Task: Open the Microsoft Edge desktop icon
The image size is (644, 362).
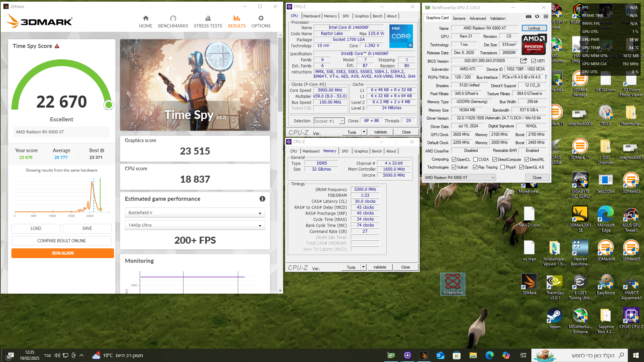Action: pyautogui.click(x=606, y=219)
